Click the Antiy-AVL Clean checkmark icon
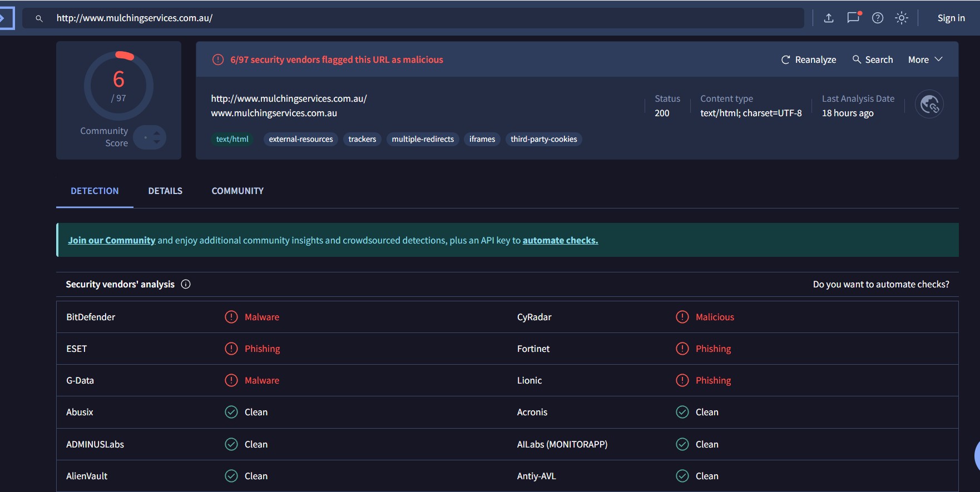This screenshot has height=492, width=980. coord(682,476)
